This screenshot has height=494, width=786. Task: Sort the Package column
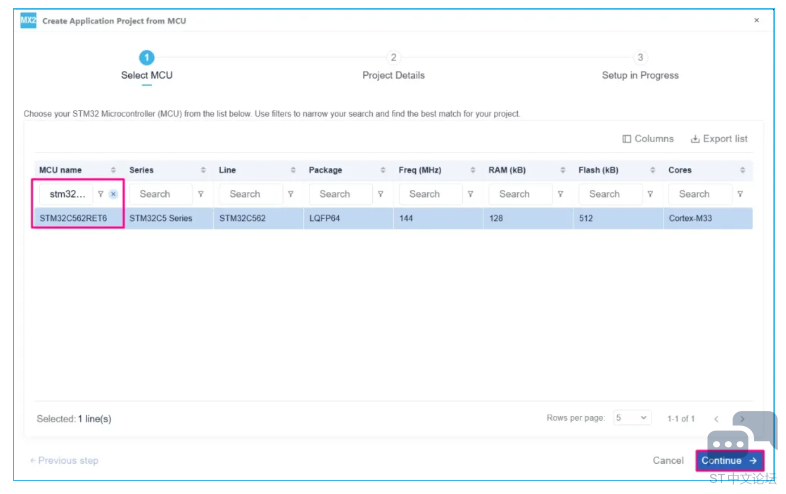(383, 170)
